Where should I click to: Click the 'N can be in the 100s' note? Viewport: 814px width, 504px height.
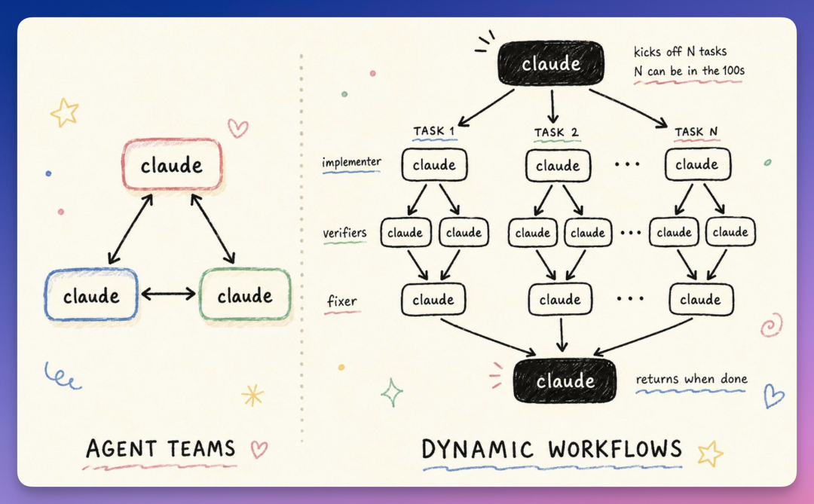coord(689,71)
